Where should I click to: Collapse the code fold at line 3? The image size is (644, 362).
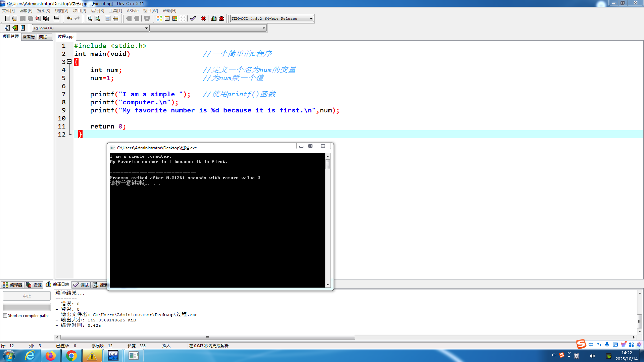coord(69,62)
